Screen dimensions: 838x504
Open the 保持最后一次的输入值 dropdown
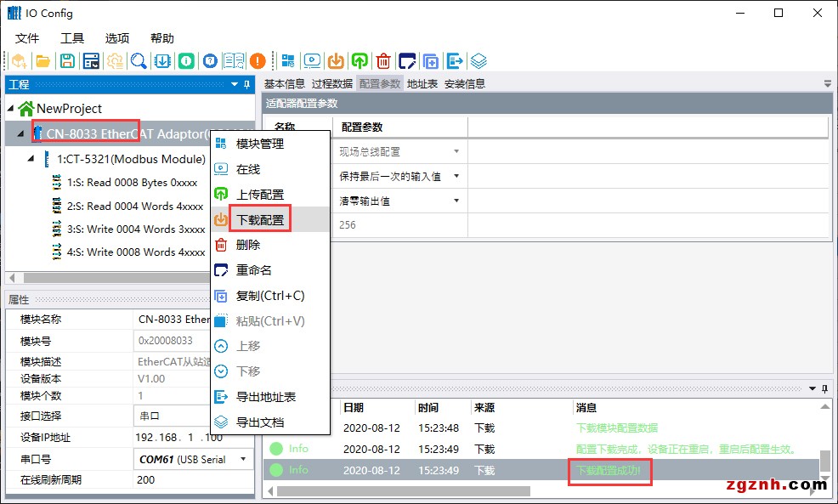pyautogui.click(x=456, y=177)
